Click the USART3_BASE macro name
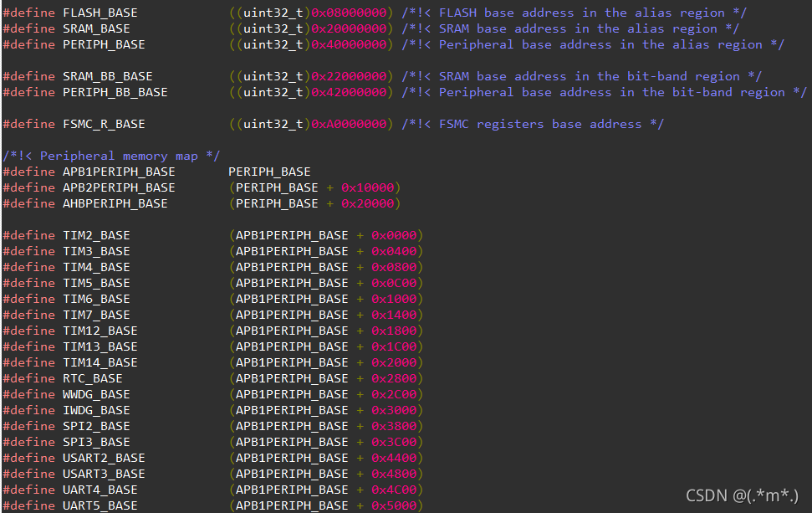812x513 pixels. 104,475
